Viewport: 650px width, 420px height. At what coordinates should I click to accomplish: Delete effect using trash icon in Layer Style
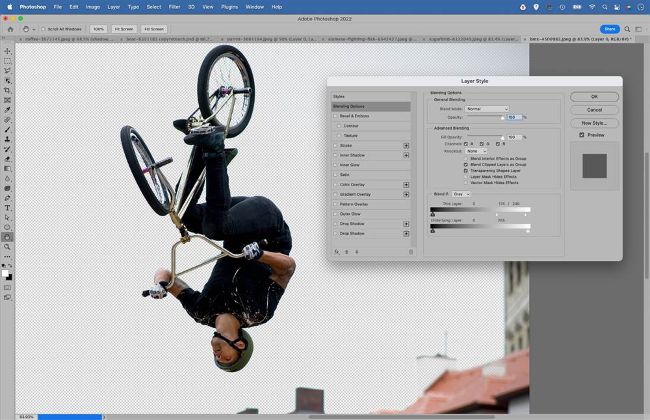click(411, 251)
